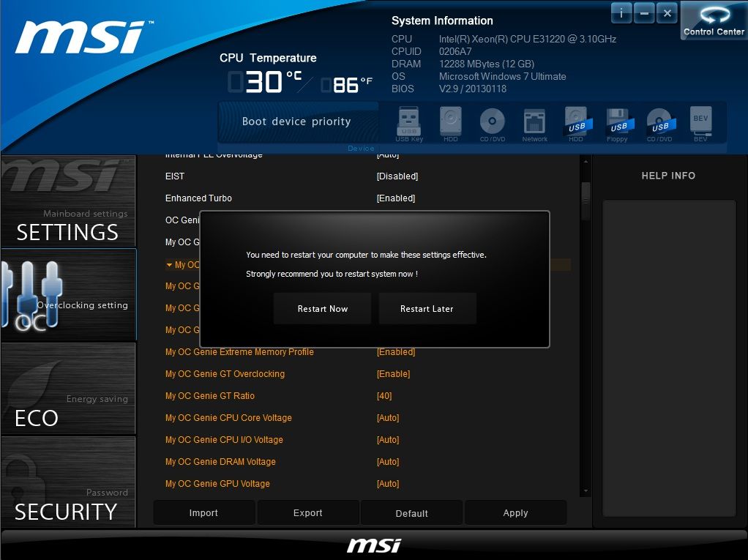This screenshot has height=560, width=748.
Task: Import a settings profile
Action: (x=203, y=512)
